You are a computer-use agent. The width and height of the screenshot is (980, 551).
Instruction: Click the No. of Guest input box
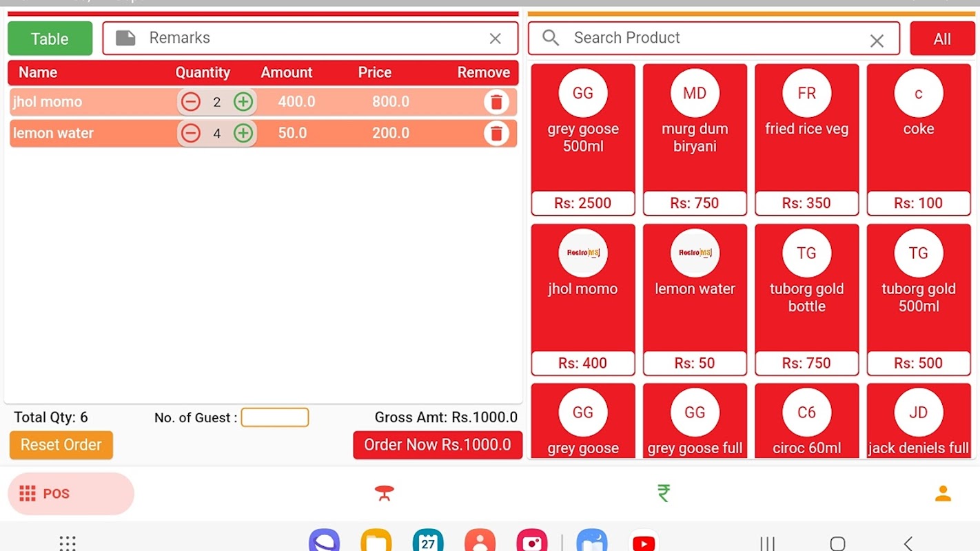click(275, 417)
